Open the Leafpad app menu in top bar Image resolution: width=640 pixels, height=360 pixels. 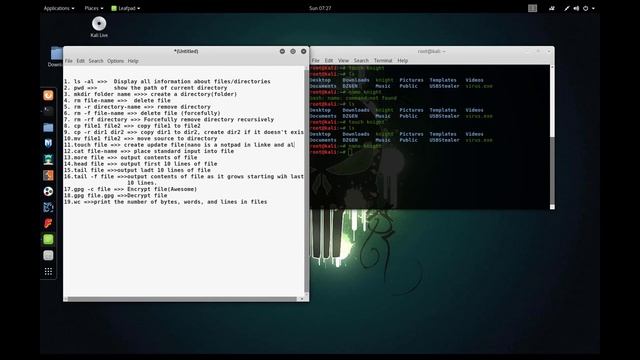(126, 8)
